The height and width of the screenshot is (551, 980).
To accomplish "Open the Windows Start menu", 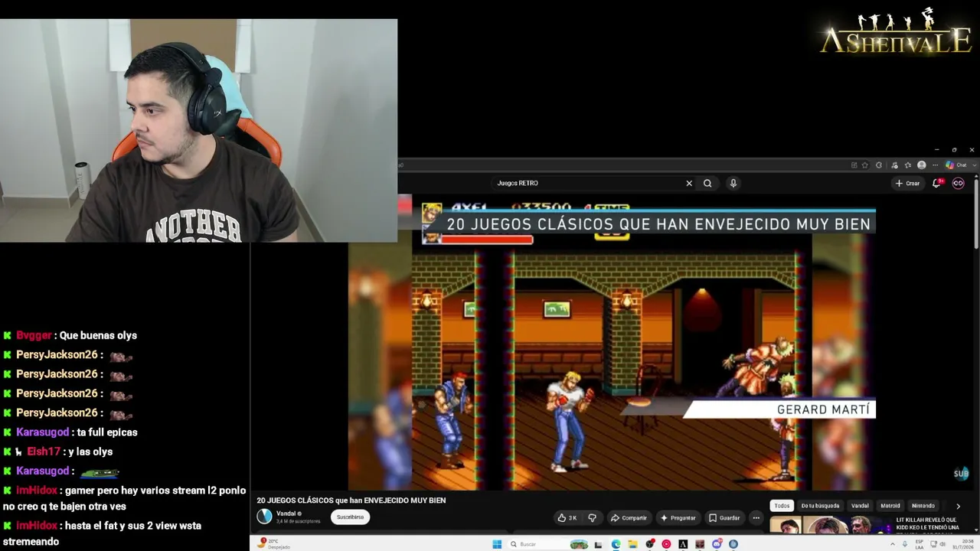I will pos(497,544).
